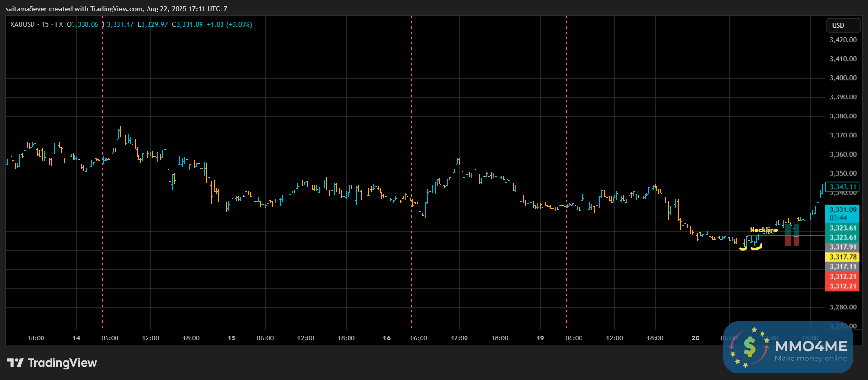Click the XAUUSD symbol name in legend
Viewport: 868px width, 380px height.
tap(22, 24)
